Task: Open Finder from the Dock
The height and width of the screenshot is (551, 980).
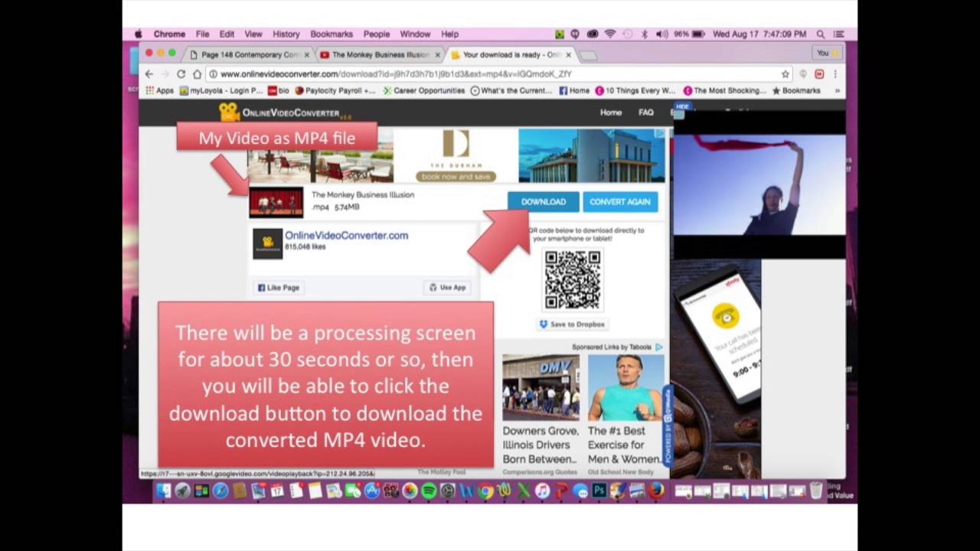Action: 163,491
